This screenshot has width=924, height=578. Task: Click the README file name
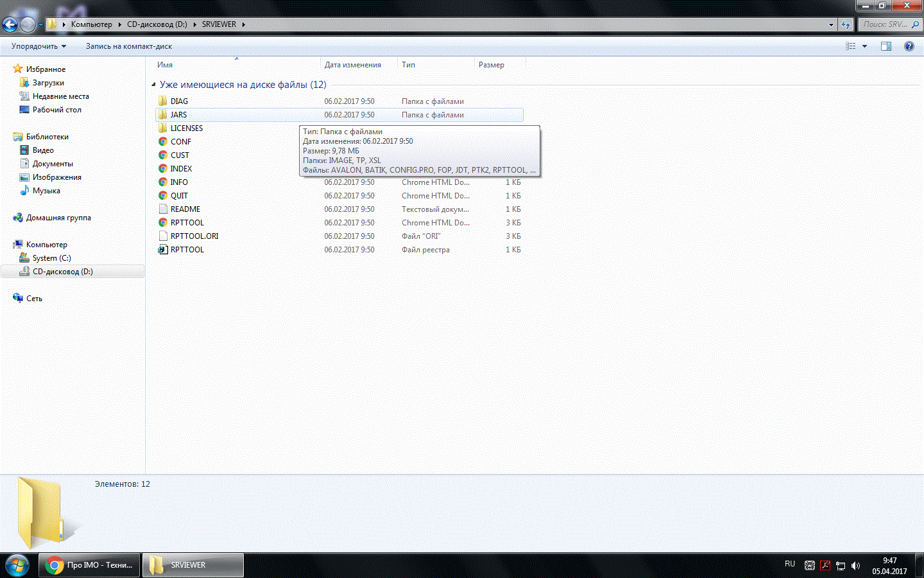point(185,209)
